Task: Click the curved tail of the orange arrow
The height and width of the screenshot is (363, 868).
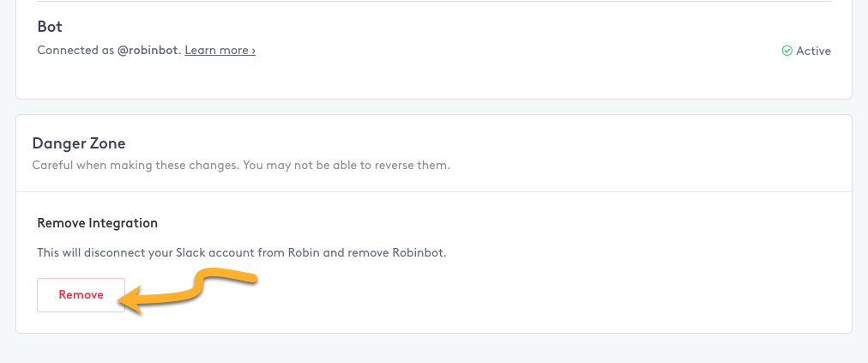Action: tap(221, 281)
